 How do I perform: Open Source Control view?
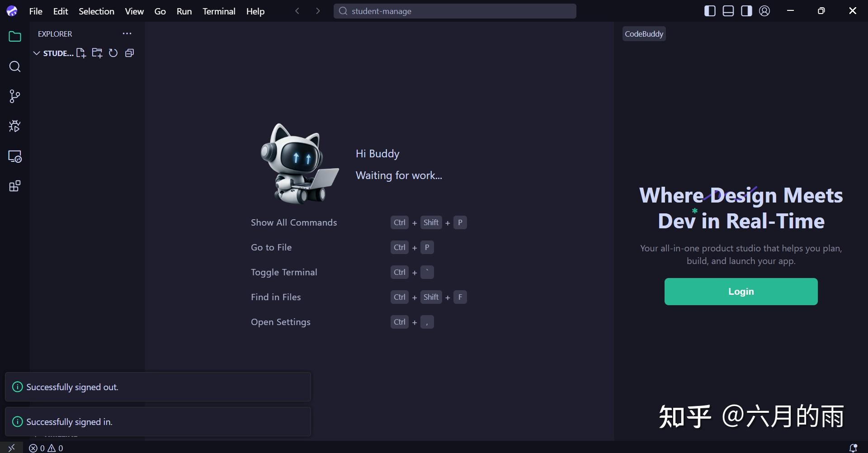(x=15, y=96)
